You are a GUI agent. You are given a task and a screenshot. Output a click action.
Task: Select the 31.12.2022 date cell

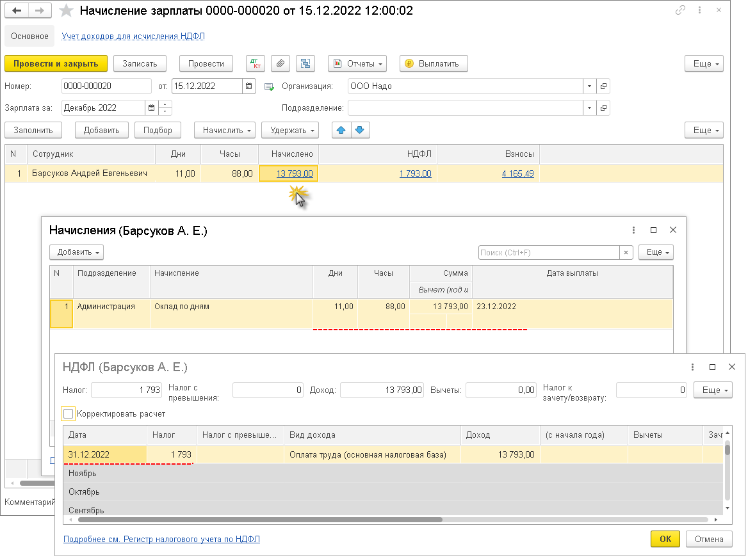click(x=105, y=454)
